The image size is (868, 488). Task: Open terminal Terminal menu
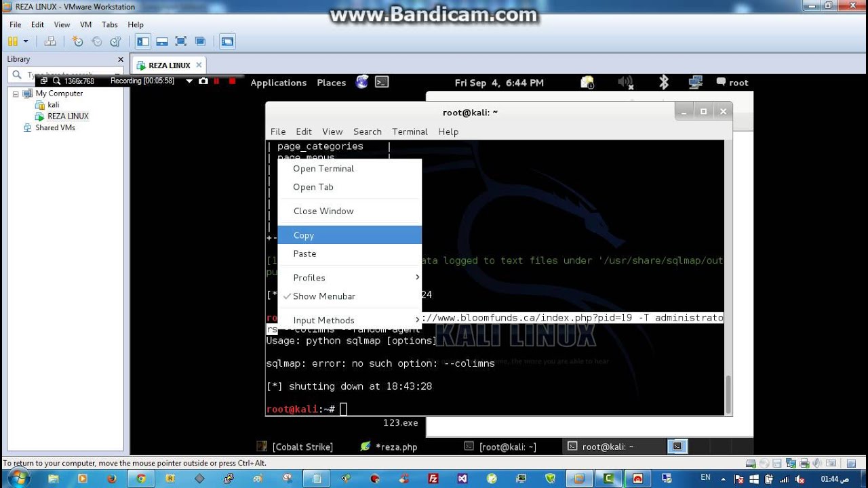(x=410, y=131)
